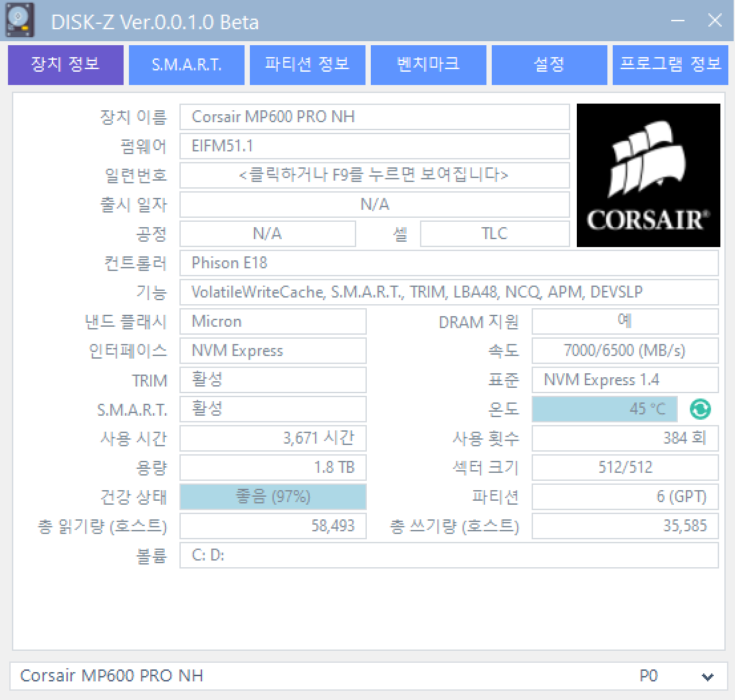Reveal serial number in 일련번호 field
Viewport: 735px width, 700px height.
(x=375, y=175)
